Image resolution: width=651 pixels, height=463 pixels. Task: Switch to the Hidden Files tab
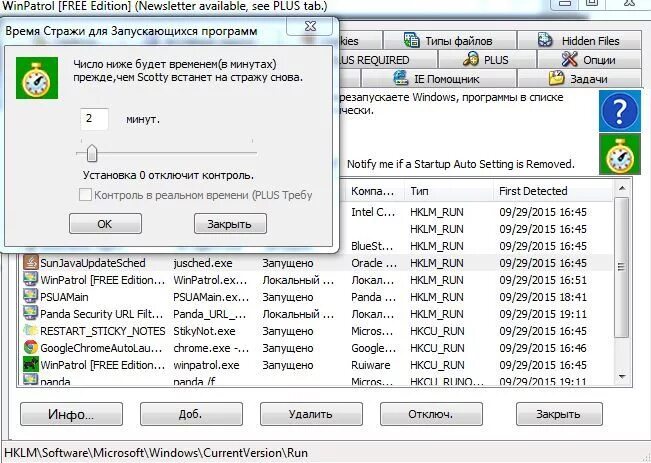[x=580, y=41]
